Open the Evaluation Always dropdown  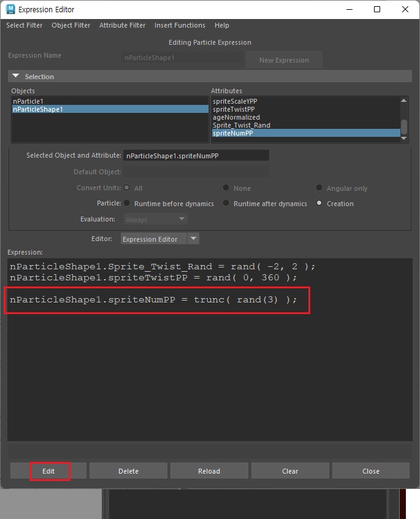(156, 219)
